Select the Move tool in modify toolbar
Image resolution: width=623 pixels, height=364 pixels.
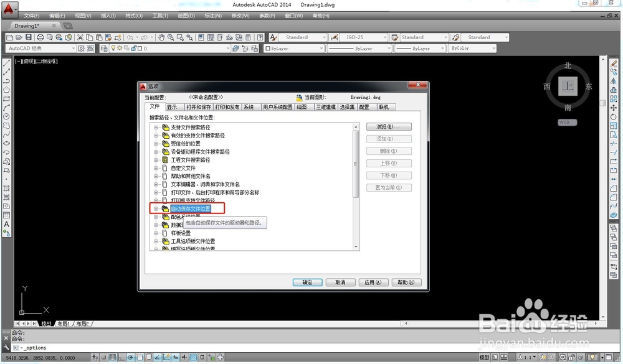click(614, 108)
